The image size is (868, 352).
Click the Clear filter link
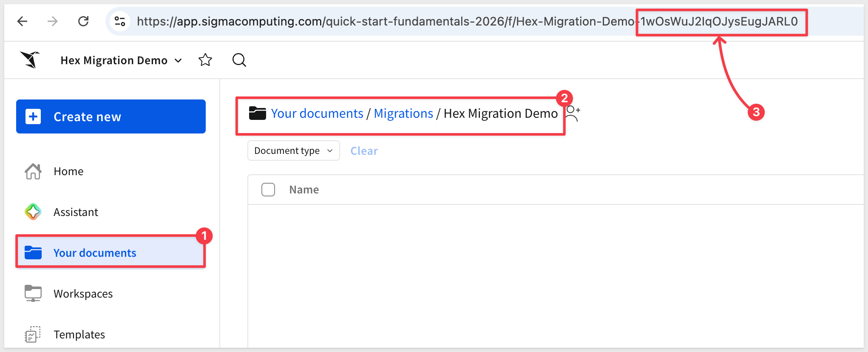(x=364, y=151)
